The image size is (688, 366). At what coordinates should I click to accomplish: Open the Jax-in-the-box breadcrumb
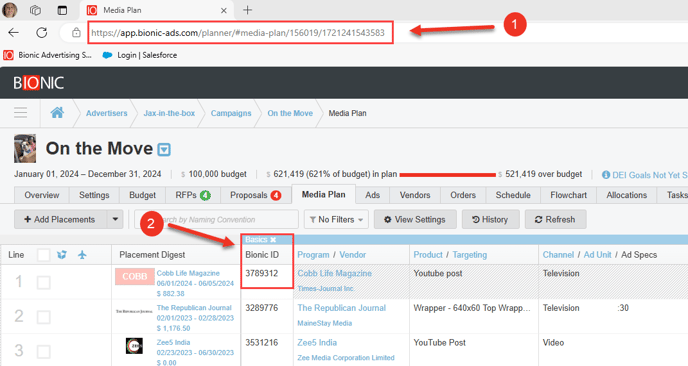click(169, 113)
